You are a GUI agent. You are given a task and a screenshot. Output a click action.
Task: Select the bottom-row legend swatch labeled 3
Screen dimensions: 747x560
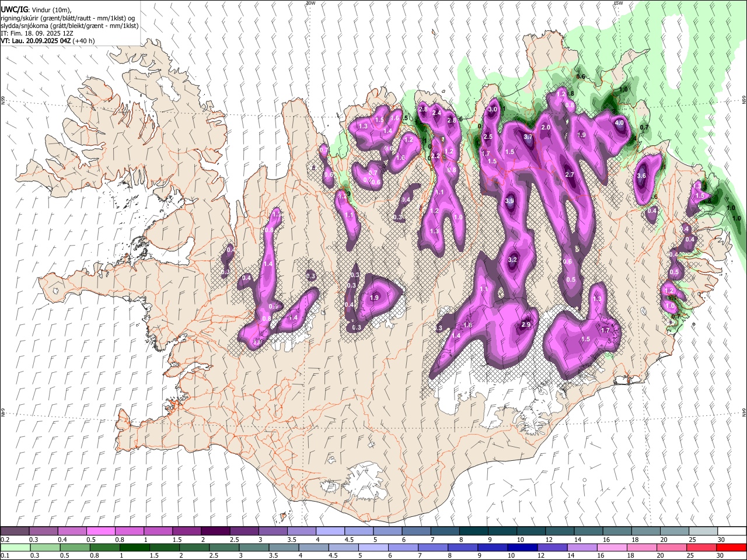(x=253, y=547)
